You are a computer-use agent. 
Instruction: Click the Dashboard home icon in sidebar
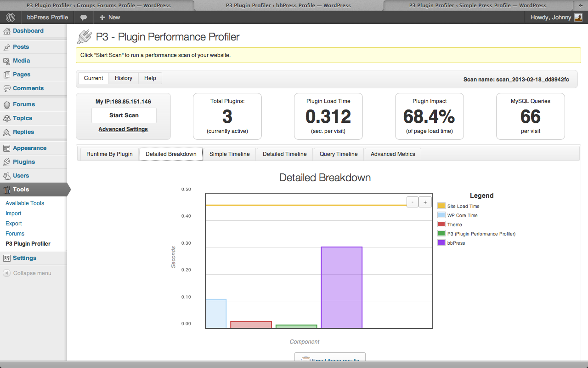[6, 31]
